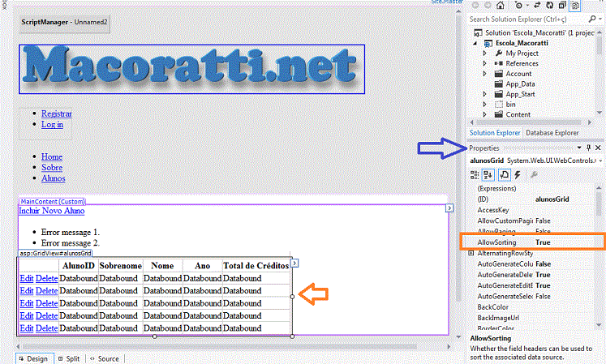
Task: Click the Sobre link
Action: coord(52,168)
